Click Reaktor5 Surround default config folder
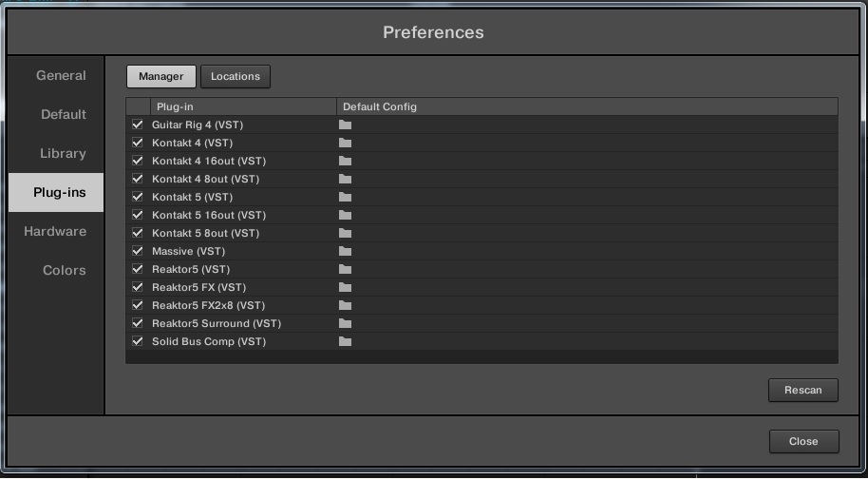This screenshot has height=480, width=868. [345, 323]
